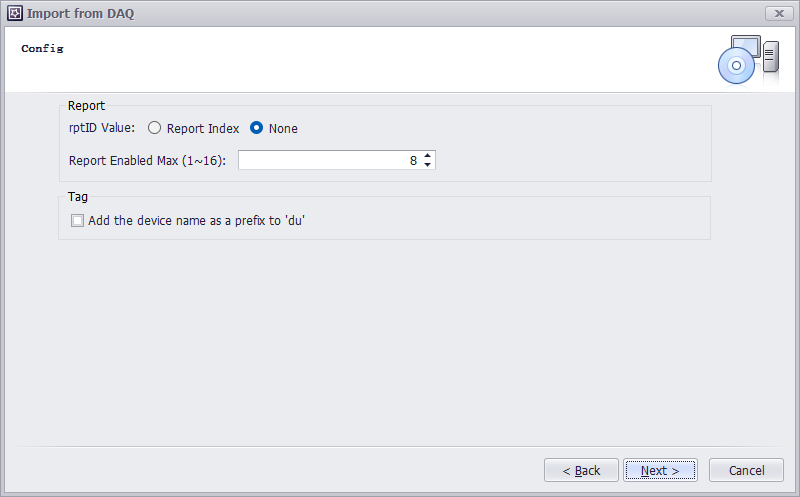Image resolution: width=800 pixels, height=497 pixels.
Task: Decrease Report Enabled Max with the down arrow
Action: point(428,165)
